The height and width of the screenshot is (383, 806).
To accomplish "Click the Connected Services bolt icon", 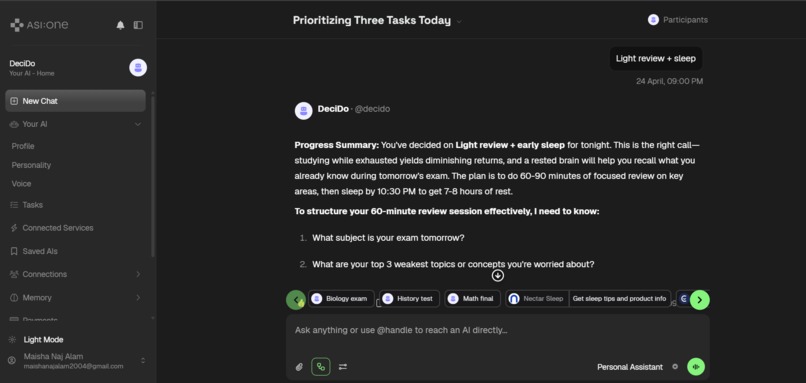I will [14, 228].
